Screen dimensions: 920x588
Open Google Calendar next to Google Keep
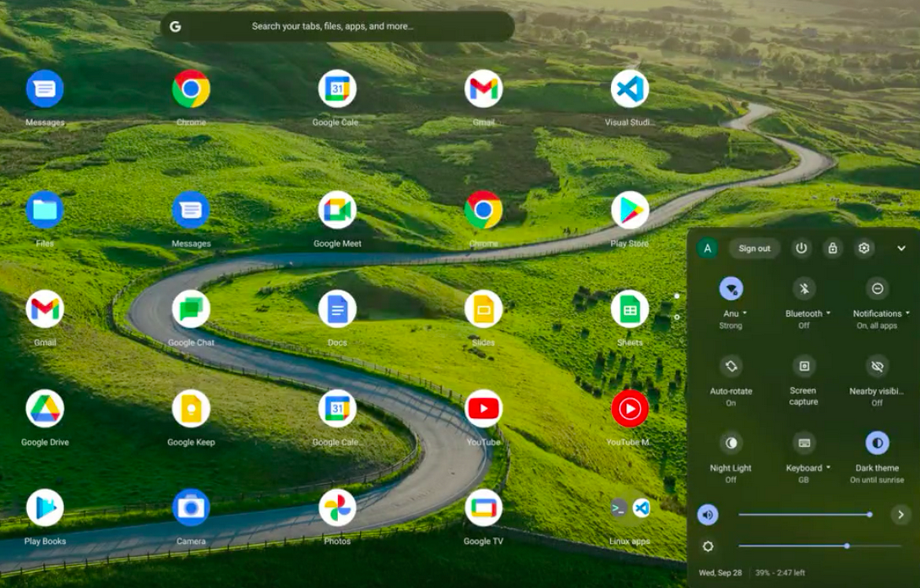click(x=337, y=408)
